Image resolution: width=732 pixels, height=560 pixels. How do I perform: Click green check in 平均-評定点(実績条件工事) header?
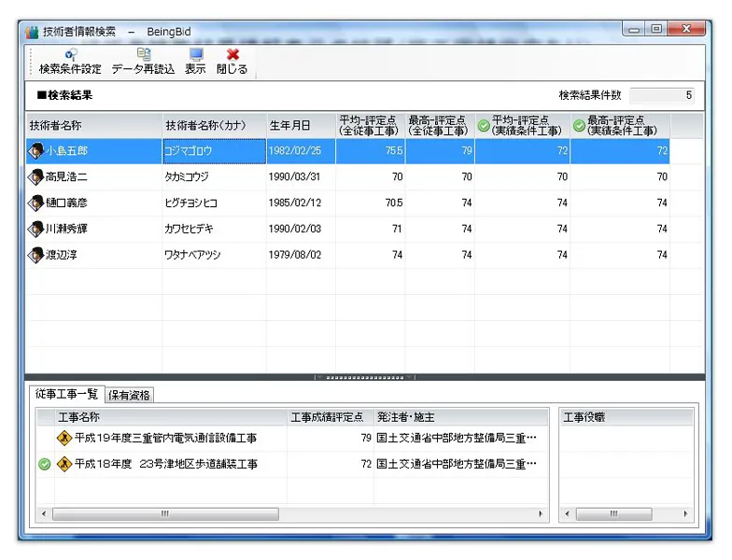pyautogui.click(x=484, y=126)
